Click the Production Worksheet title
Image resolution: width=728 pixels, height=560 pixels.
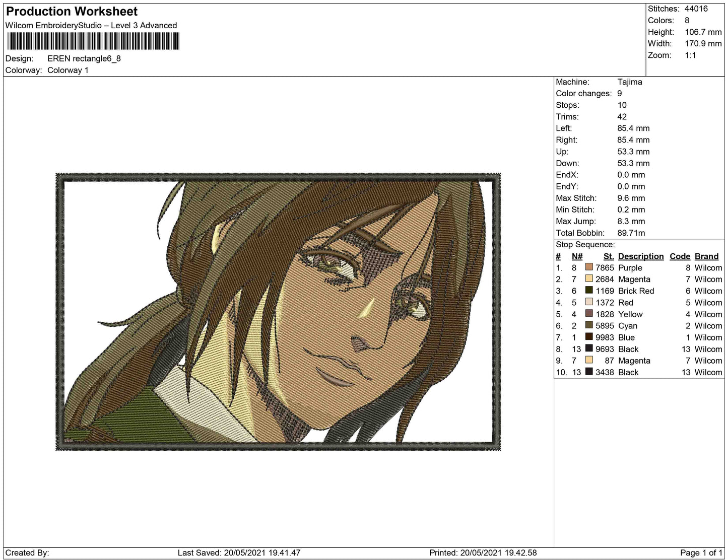pos(72,12)
